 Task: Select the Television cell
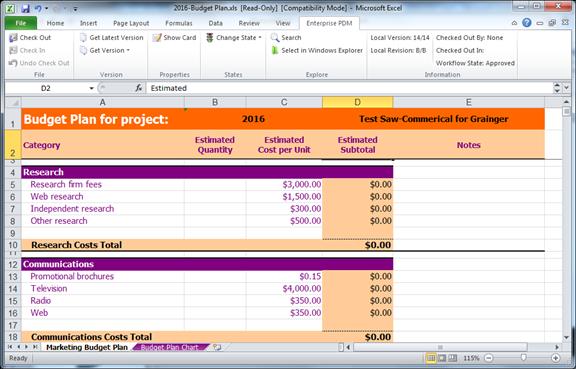click(x=103, y=289)
